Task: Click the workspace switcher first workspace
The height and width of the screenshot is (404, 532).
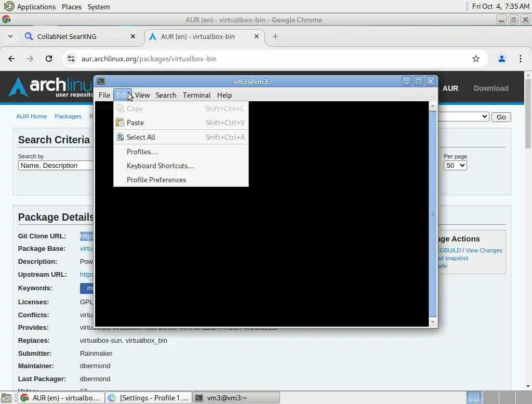Action: [474, 398]
